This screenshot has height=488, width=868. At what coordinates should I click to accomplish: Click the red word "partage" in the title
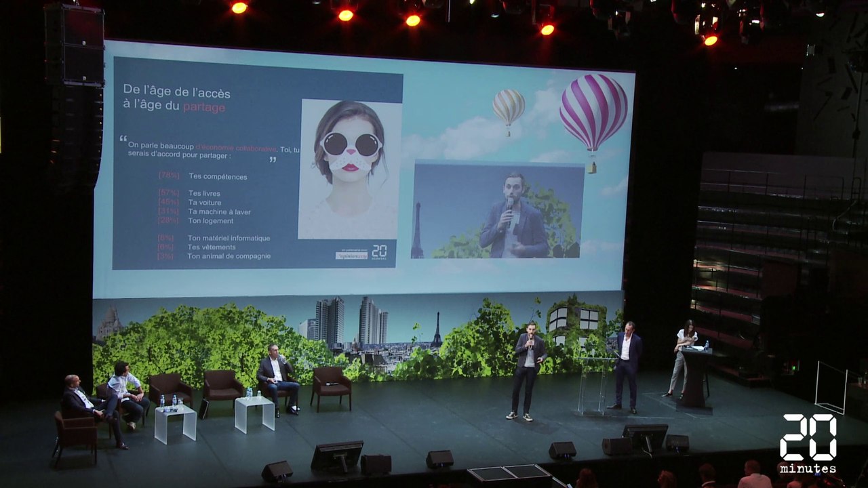[203, 106]
